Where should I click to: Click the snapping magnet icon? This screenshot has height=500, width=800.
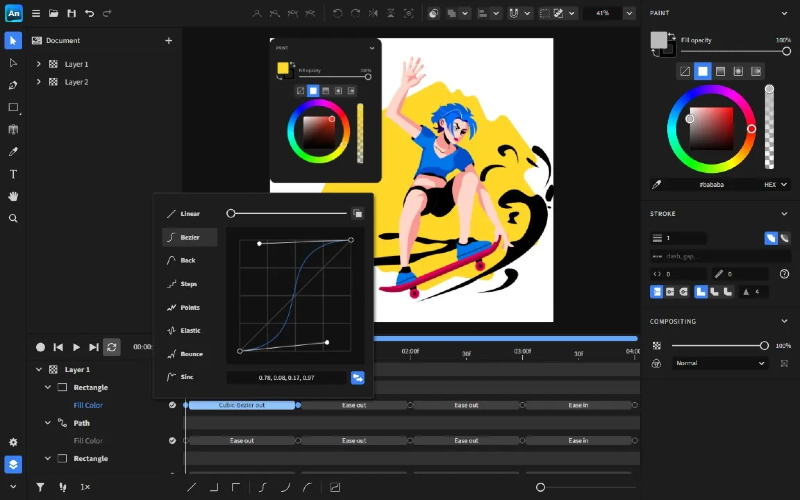(514, 13)
